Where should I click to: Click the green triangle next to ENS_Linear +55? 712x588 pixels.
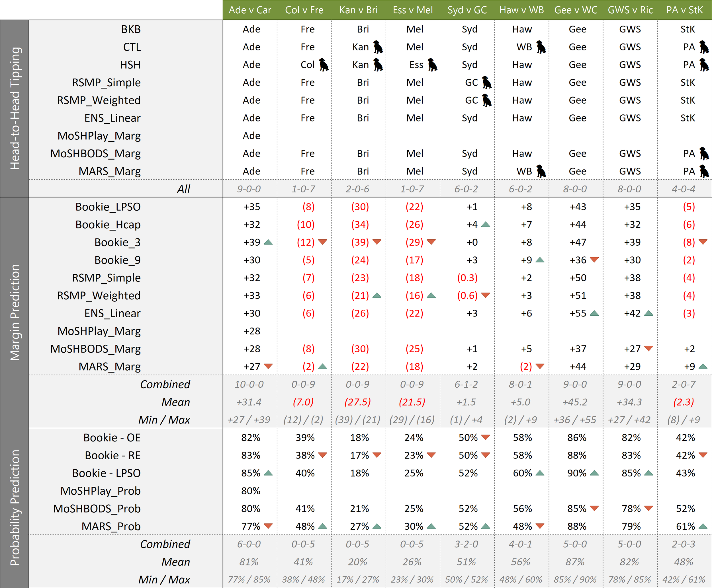pyautogui.click(x=594, y=313)
